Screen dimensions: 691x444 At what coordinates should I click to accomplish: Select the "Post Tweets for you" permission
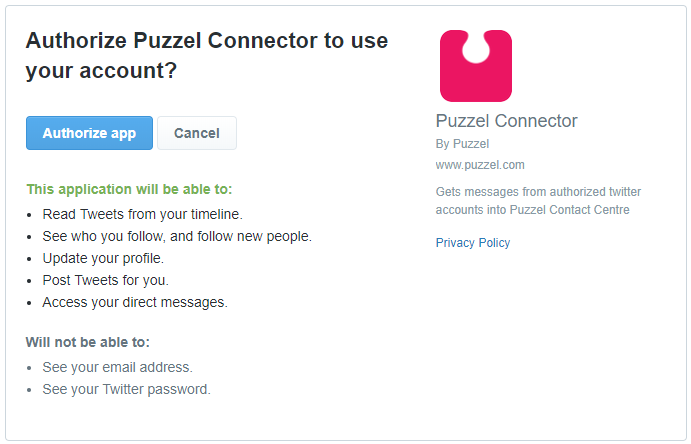(105, 280)
